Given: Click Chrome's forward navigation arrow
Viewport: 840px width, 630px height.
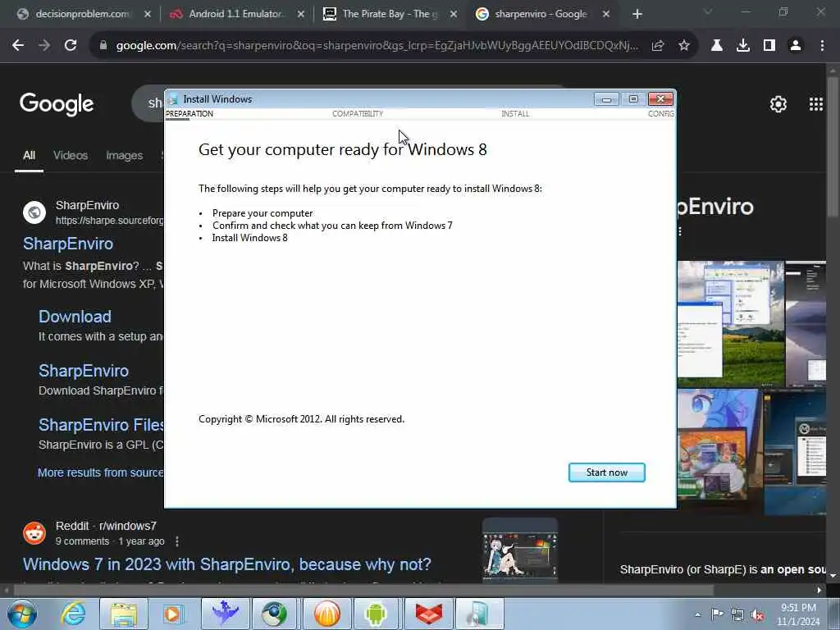Looking at the screenshot, I should [44, 46].
